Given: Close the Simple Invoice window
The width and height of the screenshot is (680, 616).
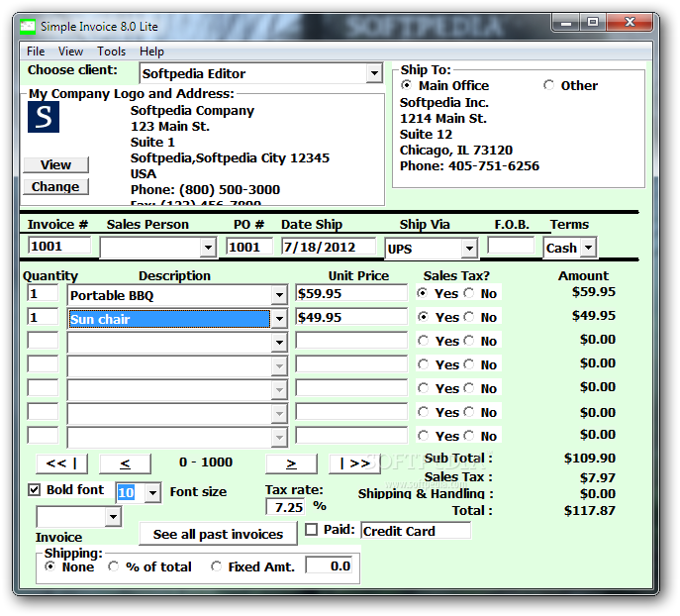Looking at the screenshot, I should (x=630, y=22).
